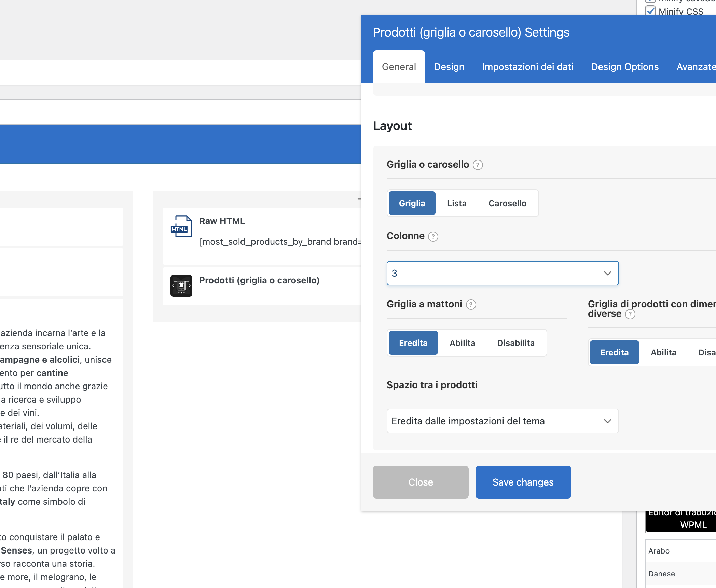Image resolution: width=716 pixels, height=588 pixels.
Task: Select Carosello layout option
Action: pos(507,203)
